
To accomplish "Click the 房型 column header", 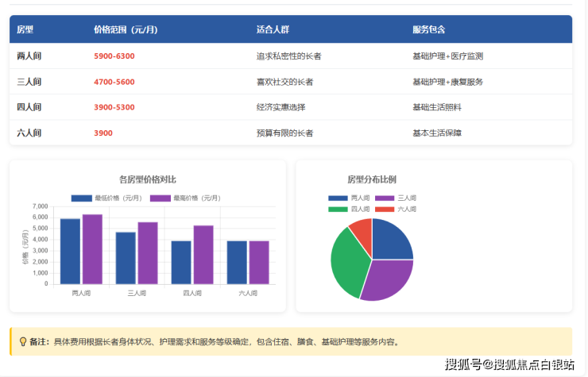I will click(25, 30).
